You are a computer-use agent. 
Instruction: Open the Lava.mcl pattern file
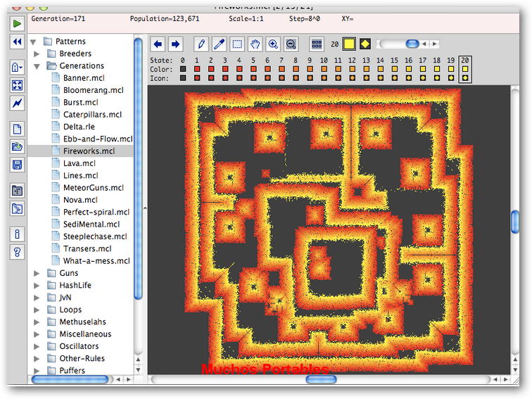coord(79,163)
